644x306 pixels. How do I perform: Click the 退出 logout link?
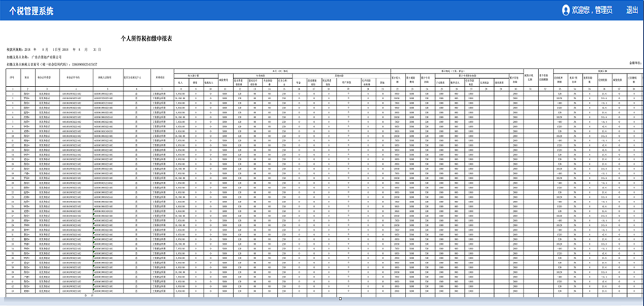[632, 11]
